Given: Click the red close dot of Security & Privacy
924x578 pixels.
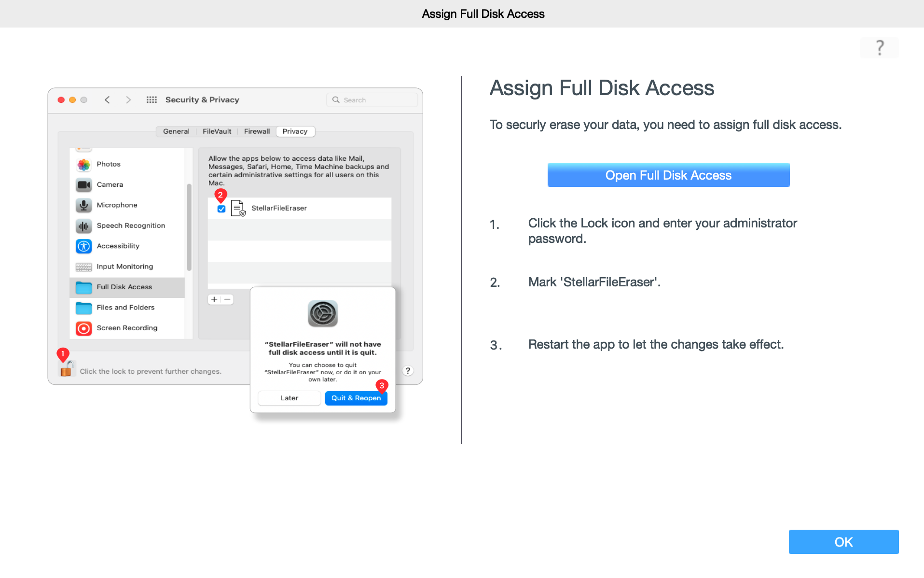Looking at the screenshot, I should pyautogui.click(x=61, y=100).
